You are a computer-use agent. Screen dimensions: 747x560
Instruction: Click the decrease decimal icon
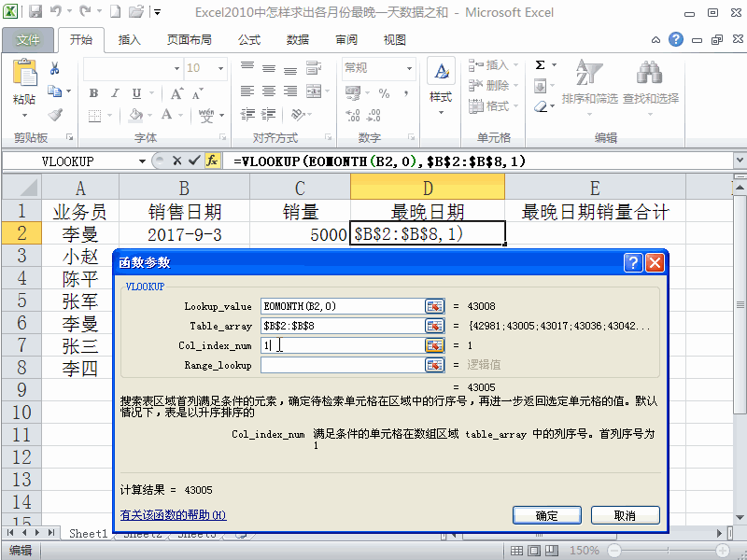pos(374,115)
